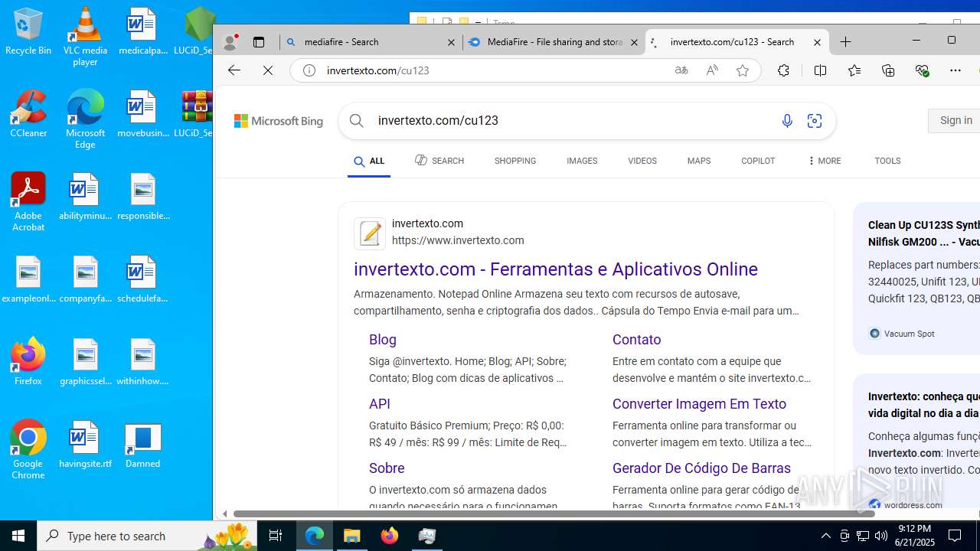Image resolution: width=980 pixels, height=551 pixels.
Task: Expand the MORE dropdown menu
Action: tap(824, 161)
